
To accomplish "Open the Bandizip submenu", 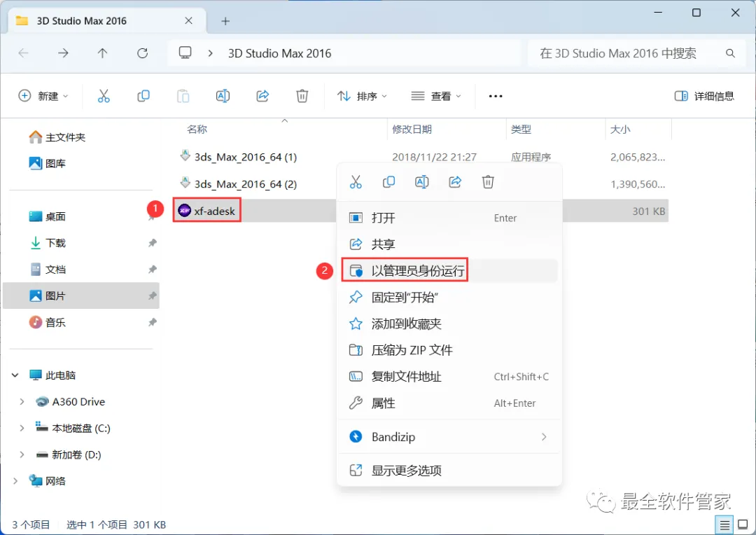I will point(449,436).
